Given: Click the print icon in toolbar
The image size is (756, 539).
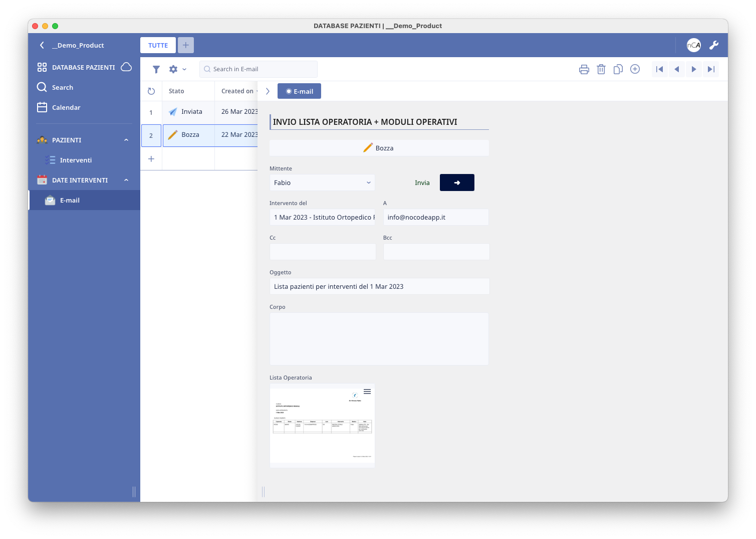Looking at the screenshot, I should pos(584,69).
